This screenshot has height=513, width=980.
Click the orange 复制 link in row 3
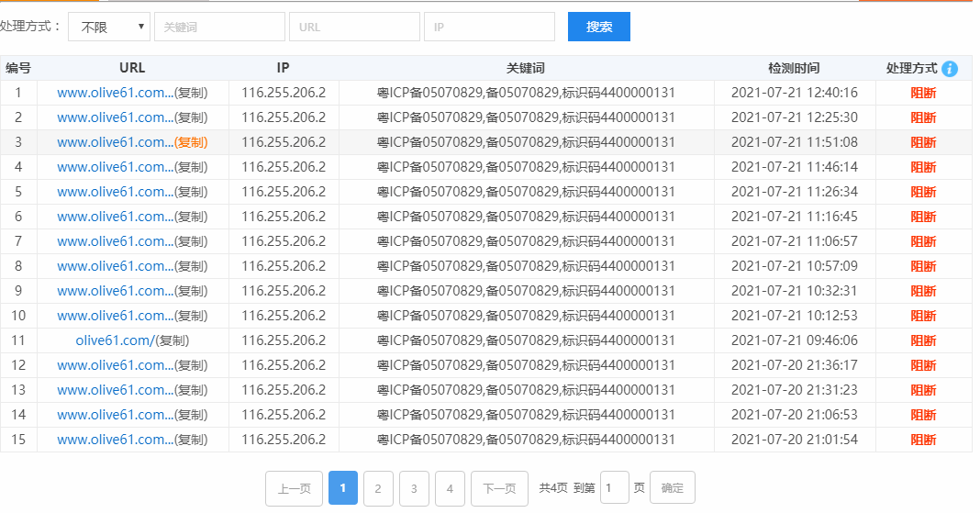pyautogui.click(x=191, y=142)
